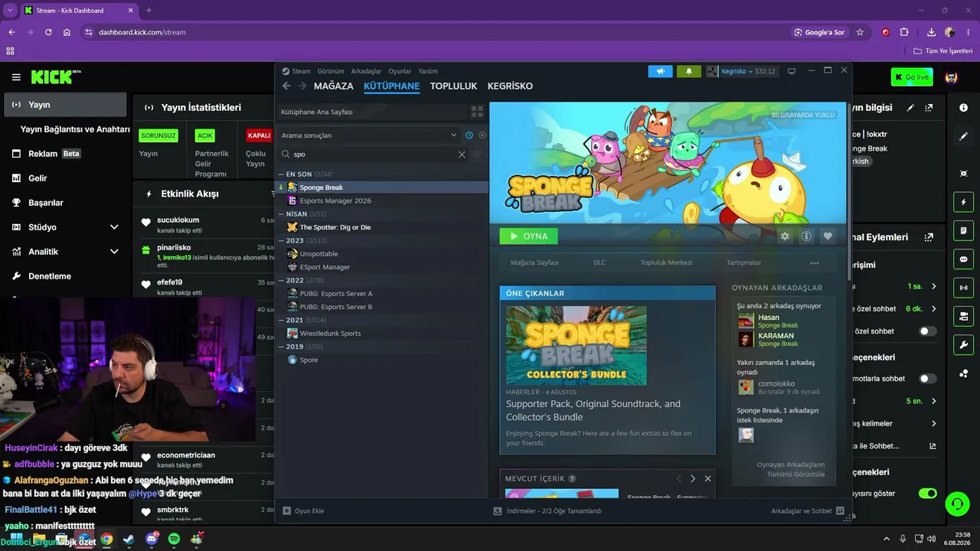Go back with Steam back arrow

286,86
